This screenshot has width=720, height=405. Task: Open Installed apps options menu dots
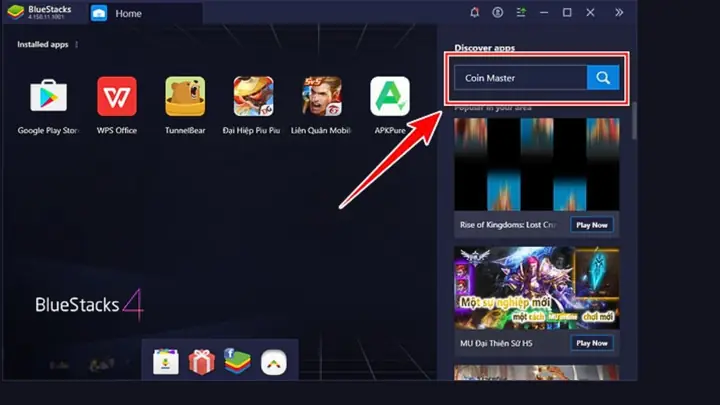coord(76,45)
